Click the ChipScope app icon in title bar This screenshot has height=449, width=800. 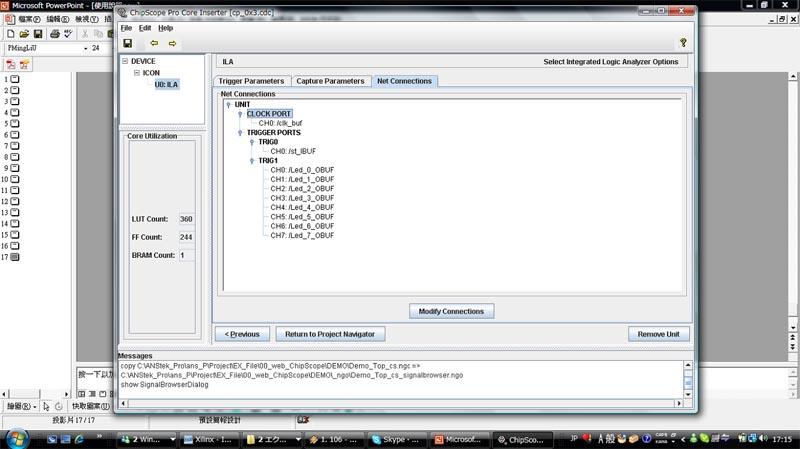point(122,12)
